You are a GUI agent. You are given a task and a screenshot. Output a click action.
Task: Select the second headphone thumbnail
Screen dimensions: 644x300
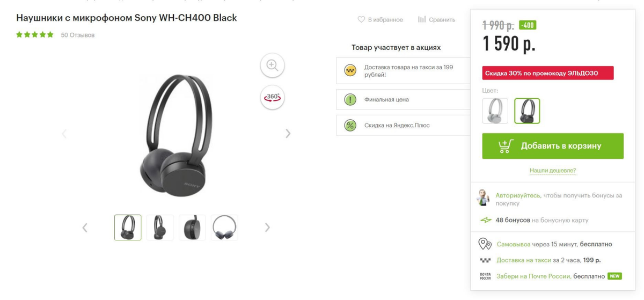tap(160, 228)
